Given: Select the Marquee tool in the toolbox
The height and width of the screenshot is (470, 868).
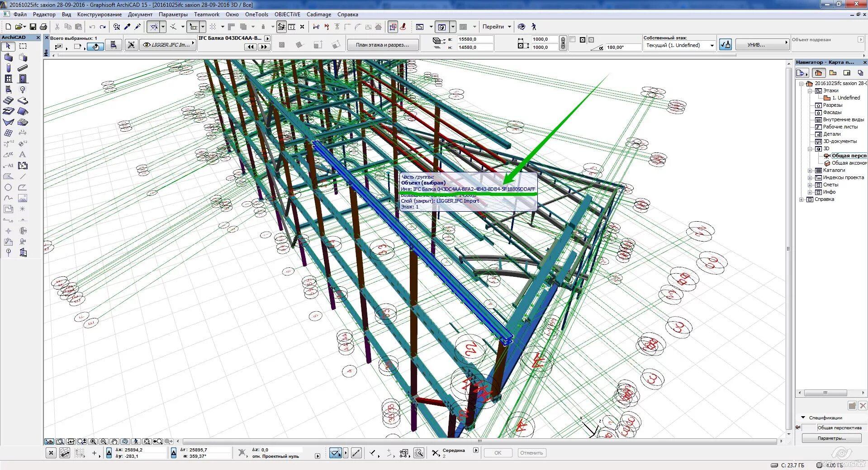Looking at the screenshot, I should click(x=23, y=46).
